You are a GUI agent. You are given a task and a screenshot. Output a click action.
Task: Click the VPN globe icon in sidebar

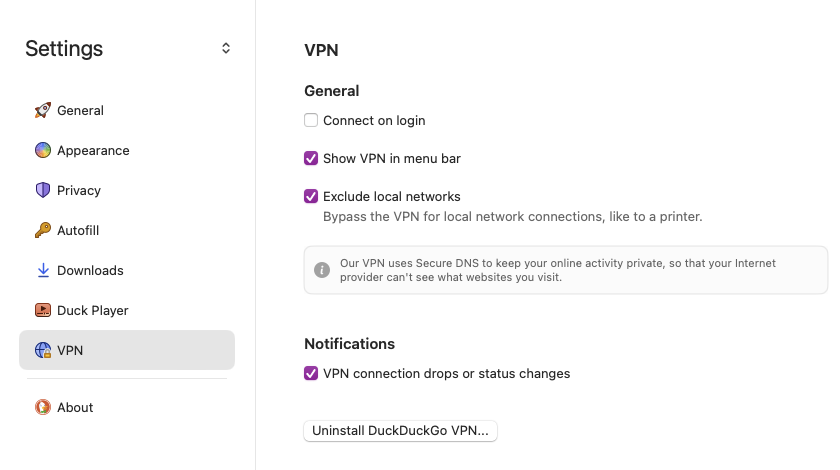click(43, 350)
